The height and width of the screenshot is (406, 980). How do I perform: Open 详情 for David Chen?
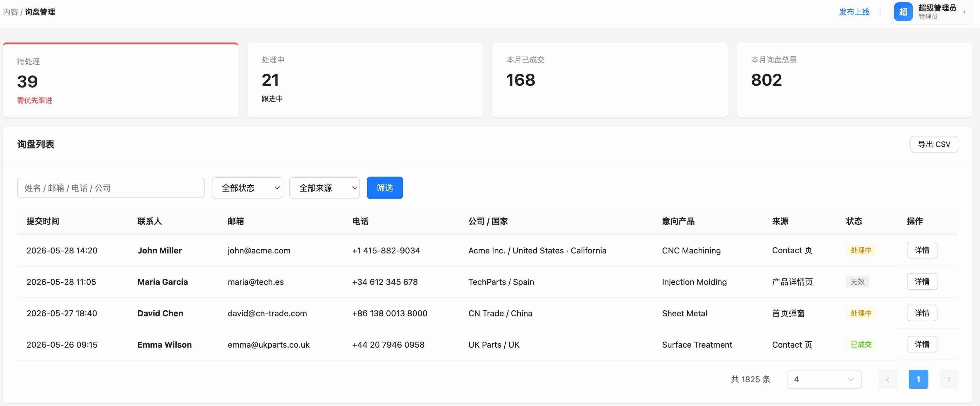click(x=922, y=313)
